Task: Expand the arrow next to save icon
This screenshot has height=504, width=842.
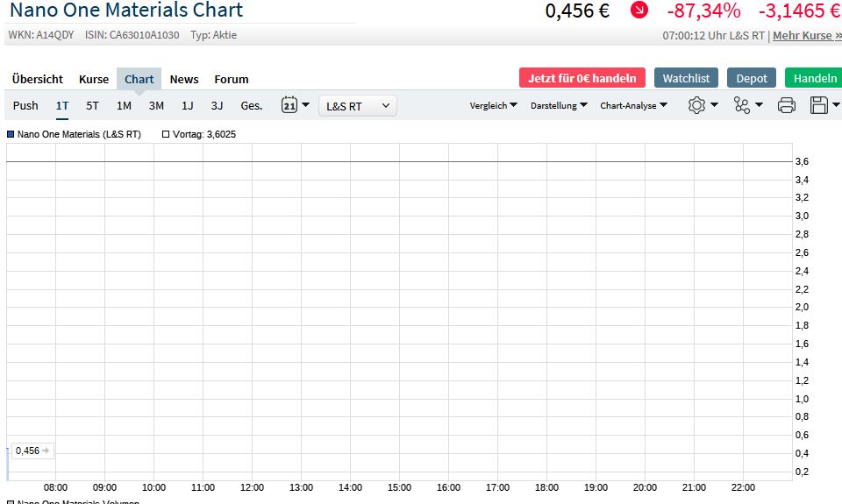Action: coord(836,104)
